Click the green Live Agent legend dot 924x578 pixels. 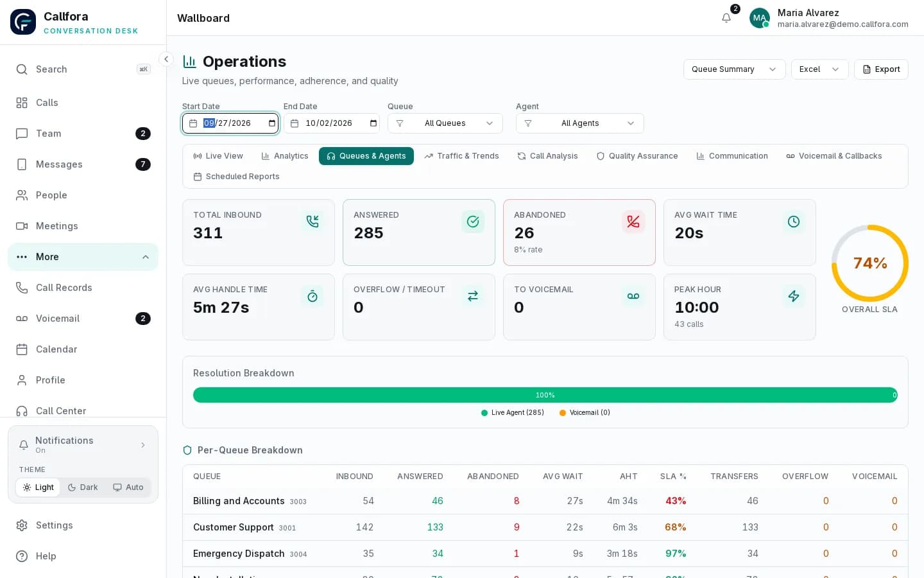pos(484,413)
